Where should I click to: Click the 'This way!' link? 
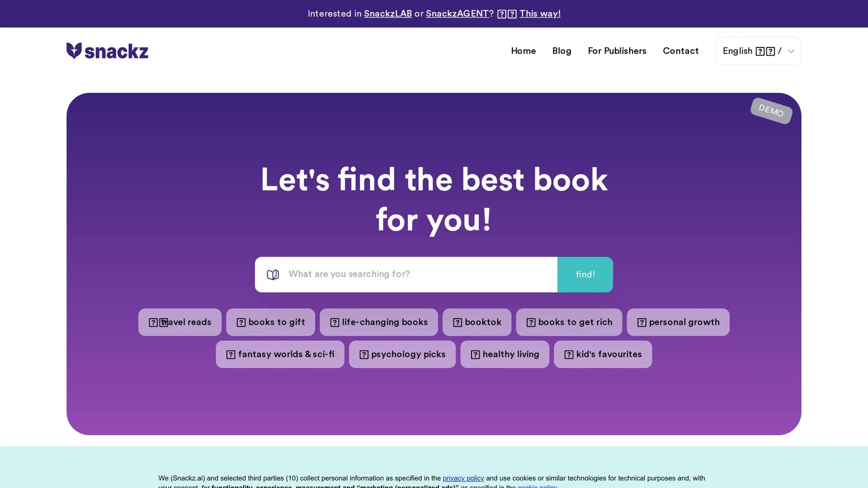point(540,14)
